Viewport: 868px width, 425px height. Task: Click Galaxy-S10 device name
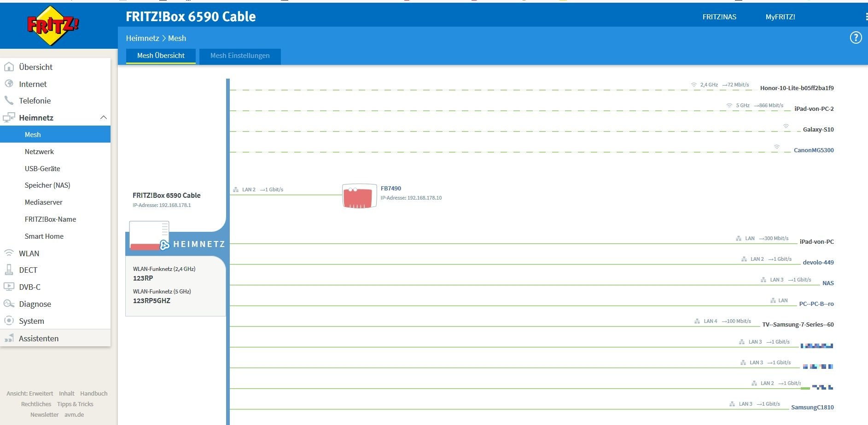click(x=818, y=129)
